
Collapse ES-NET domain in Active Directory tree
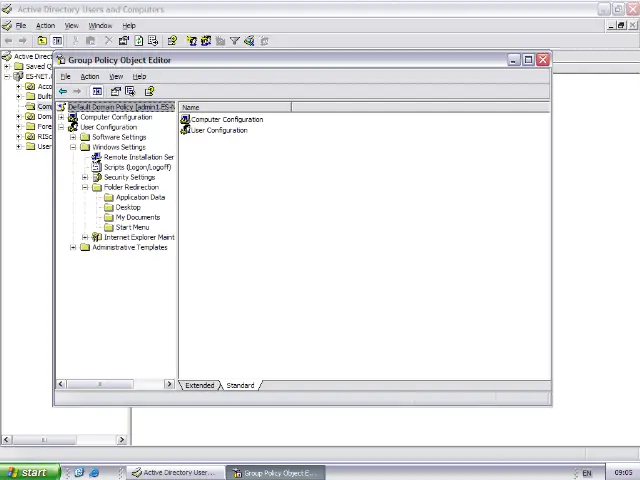coord(7,76)
